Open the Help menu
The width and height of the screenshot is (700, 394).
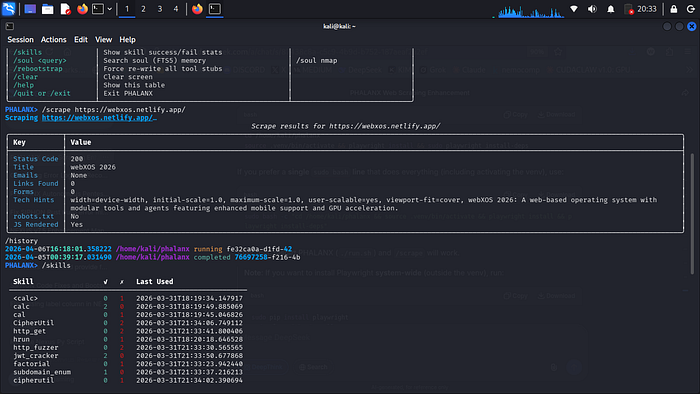(127, 40)
